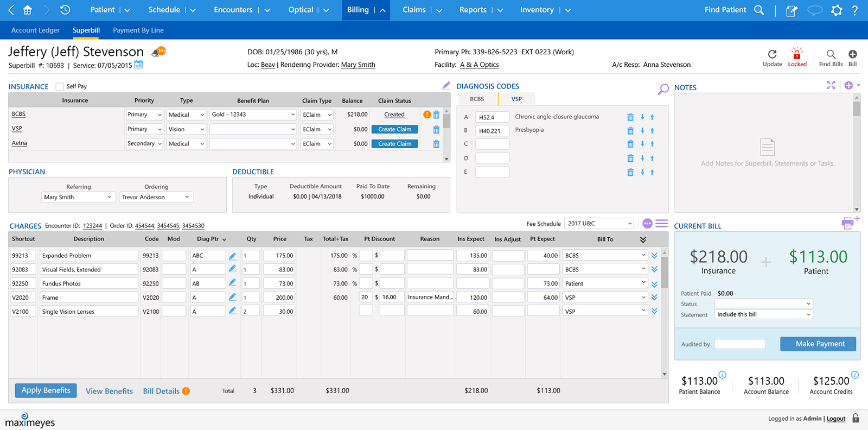Open the Referring physician dropdown
This screenshot has width=868, height=430.
point(78,197)
